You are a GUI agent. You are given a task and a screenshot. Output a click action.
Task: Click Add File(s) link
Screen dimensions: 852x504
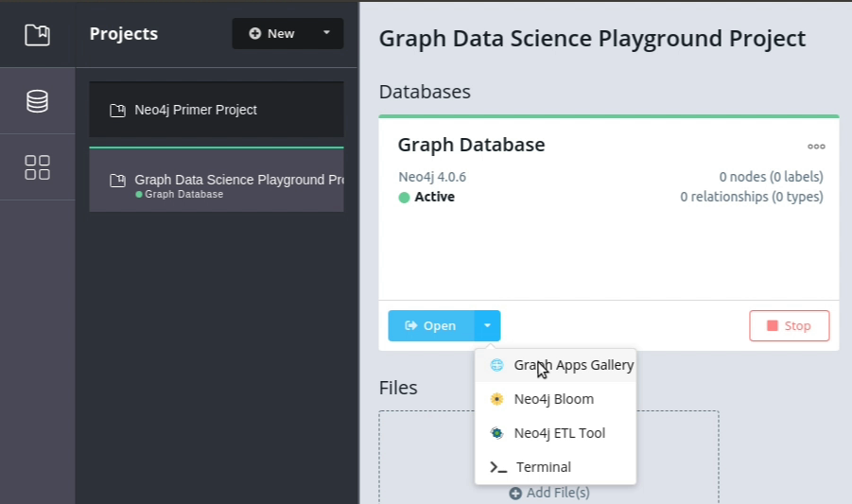(549, 493)
